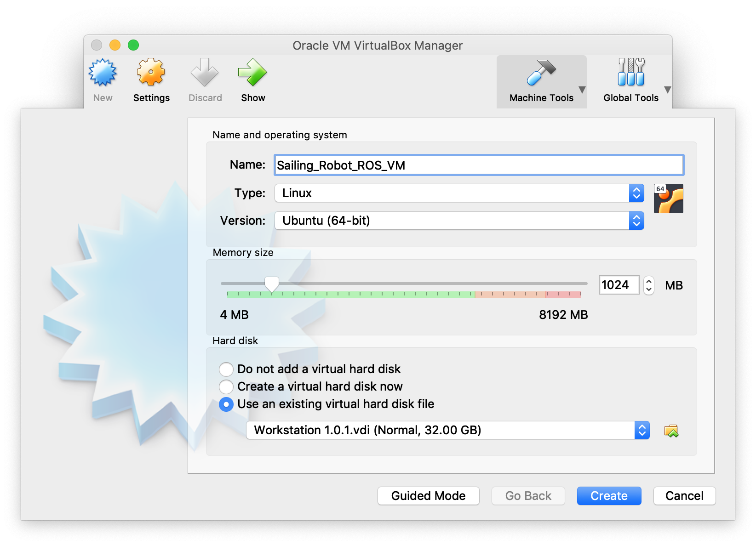Select the Global Tools icon

tap(631, 72)
